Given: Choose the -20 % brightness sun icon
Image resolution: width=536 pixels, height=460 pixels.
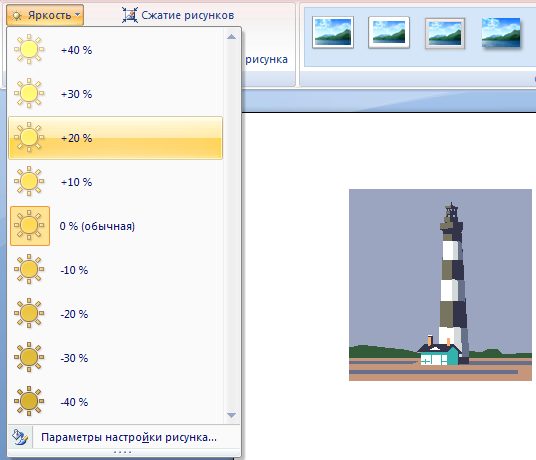Looking at the screenshot, I should 29,313.
